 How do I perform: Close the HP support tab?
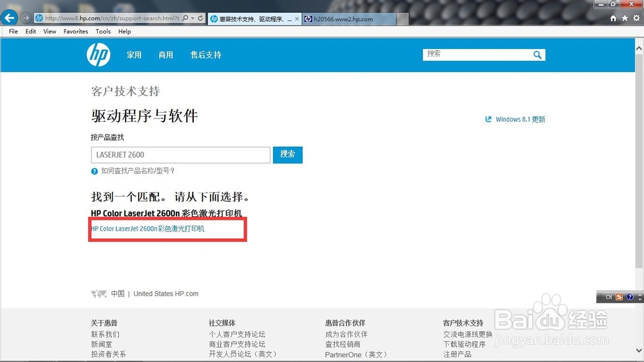point(297,19)
